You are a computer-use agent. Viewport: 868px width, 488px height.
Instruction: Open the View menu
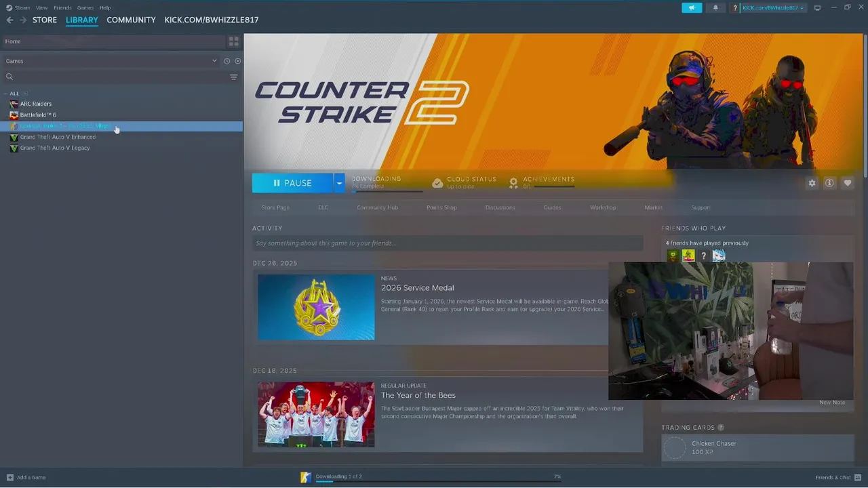42,7
